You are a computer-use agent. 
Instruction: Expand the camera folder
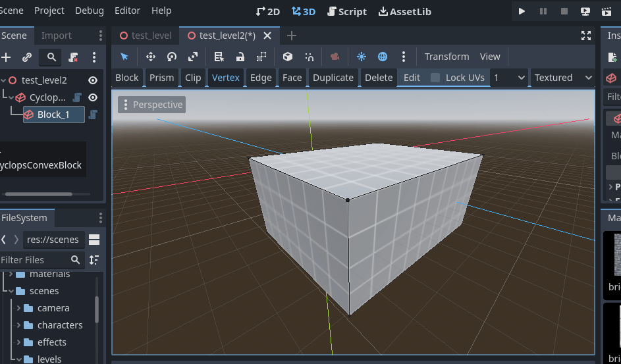18,308
